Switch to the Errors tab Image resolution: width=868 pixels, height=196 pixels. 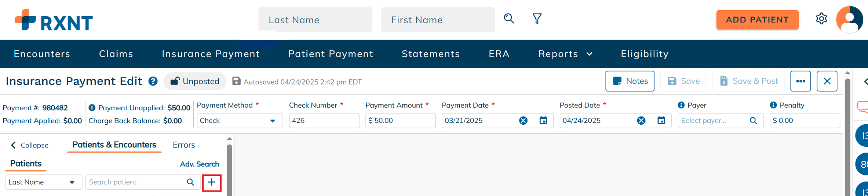click(184, 145)
